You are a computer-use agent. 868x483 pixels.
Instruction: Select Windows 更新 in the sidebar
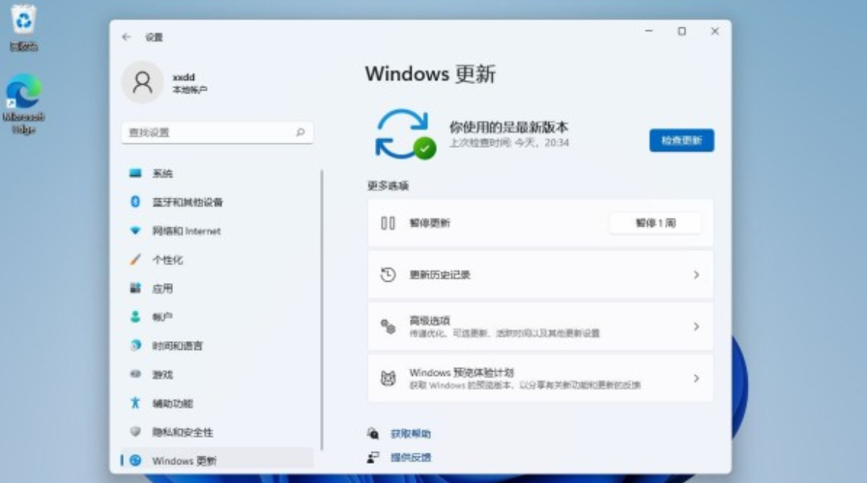tap(217, 461)
